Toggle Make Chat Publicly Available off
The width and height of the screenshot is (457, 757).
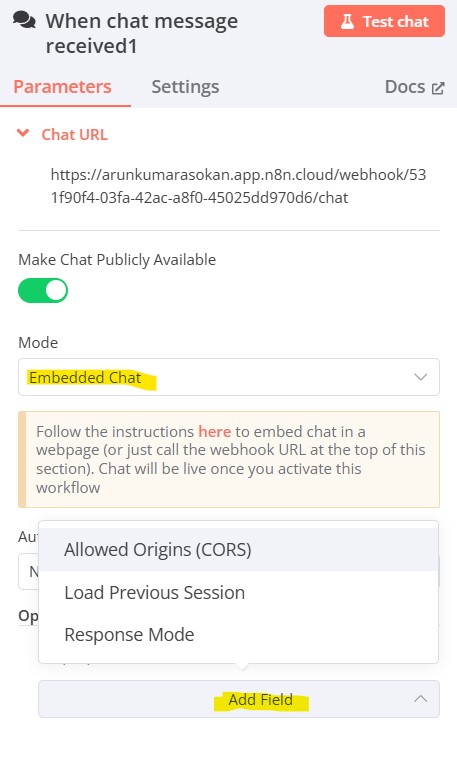[43, 290]
